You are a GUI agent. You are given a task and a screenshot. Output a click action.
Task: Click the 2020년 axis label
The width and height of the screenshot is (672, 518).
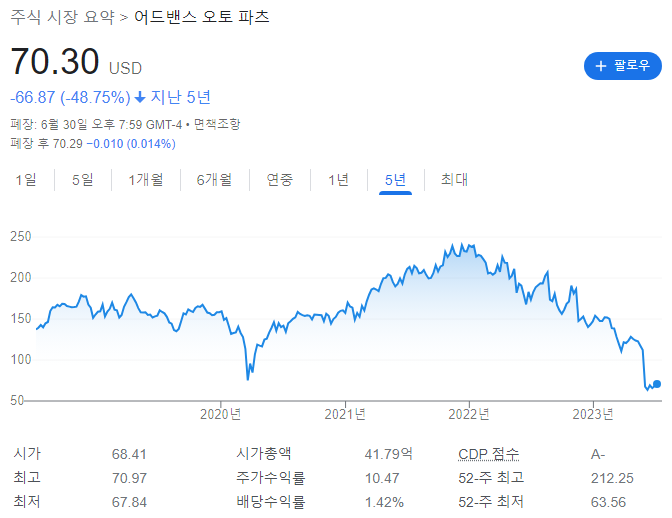pos(220,414)
